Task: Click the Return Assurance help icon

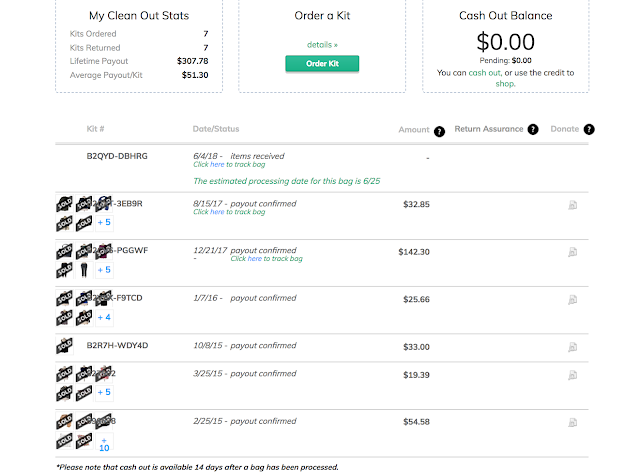Action: pos(533,129)
